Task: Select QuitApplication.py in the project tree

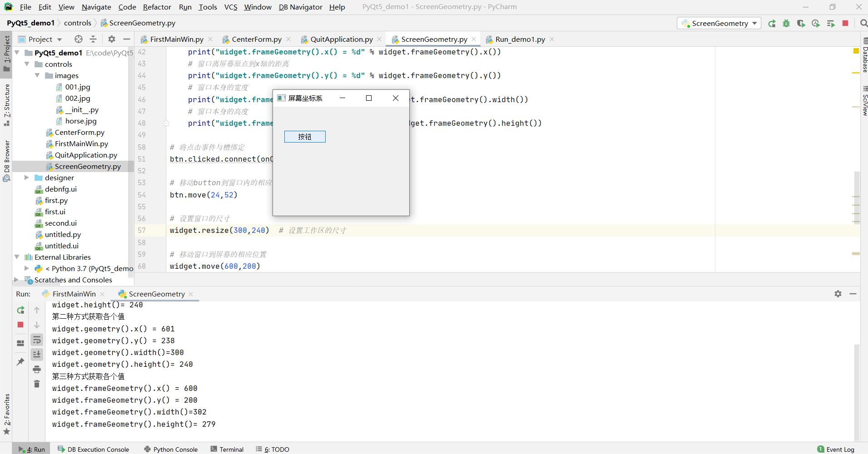Action: pyautogui.click(x=86, y=155)
